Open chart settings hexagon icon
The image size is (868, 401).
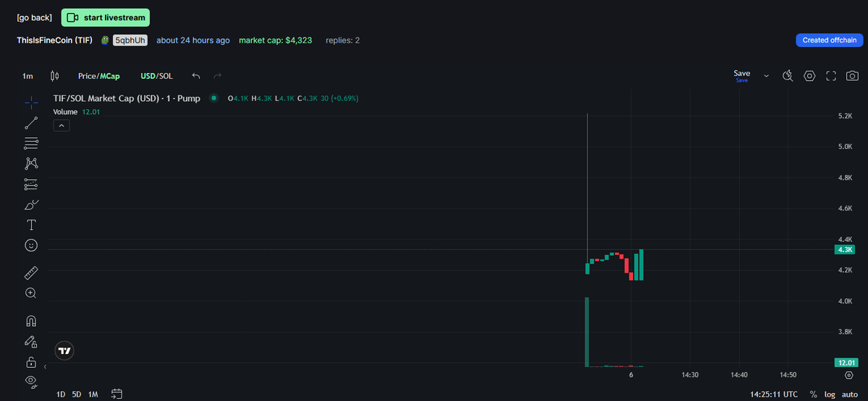[809, 76]
